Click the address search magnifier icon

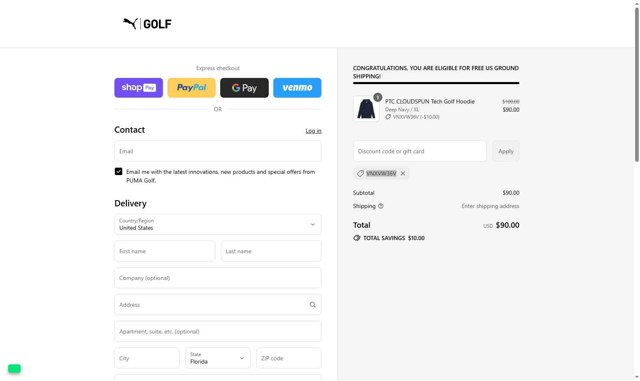(x=313, y=305)
